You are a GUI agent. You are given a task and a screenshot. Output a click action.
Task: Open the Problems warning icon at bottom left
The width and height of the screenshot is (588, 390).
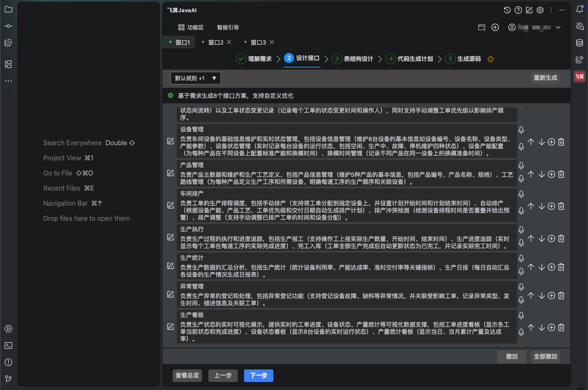[x=8, y=362]
